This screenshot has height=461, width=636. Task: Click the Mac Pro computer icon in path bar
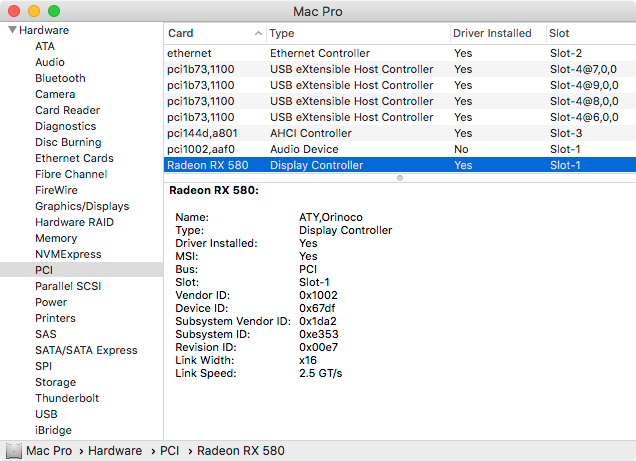point(13,451)
